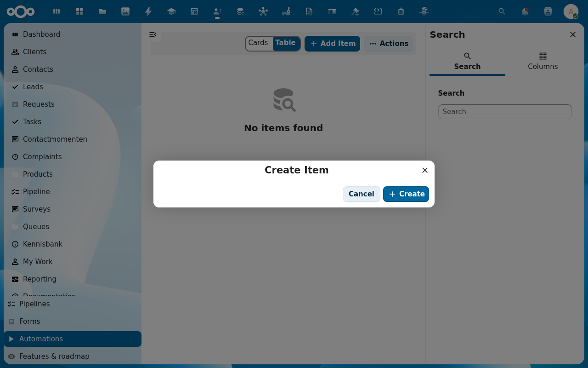Open Contacts in the sidebar
This screenshot has height=368, width=588.
tap(73, 69)
